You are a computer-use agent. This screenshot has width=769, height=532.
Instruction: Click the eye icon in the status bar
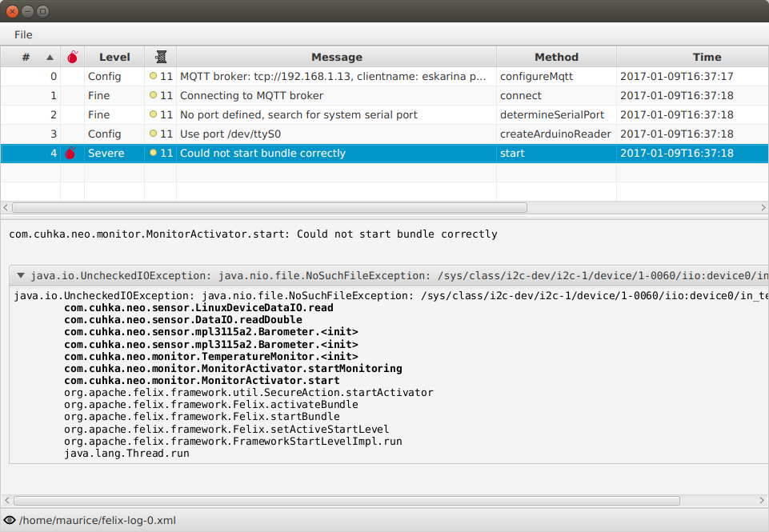(x=10, y=520)
